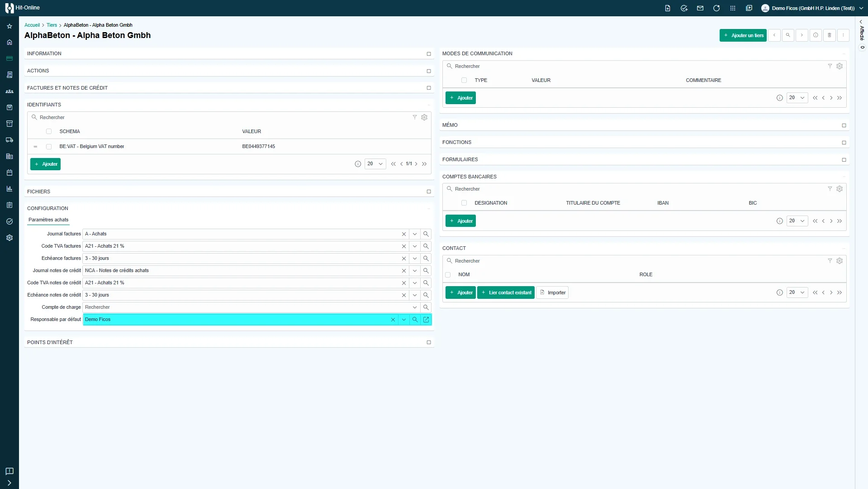
Task: Click Tiers breadcrumb link
Action: (x=52, y=25)
